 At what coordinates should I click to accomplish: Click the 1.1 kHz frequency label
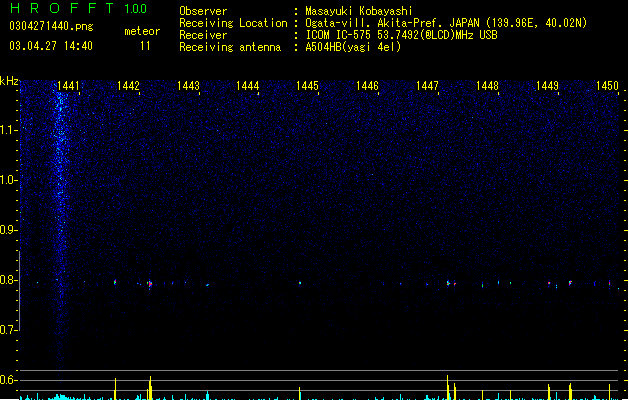[8, 130]
